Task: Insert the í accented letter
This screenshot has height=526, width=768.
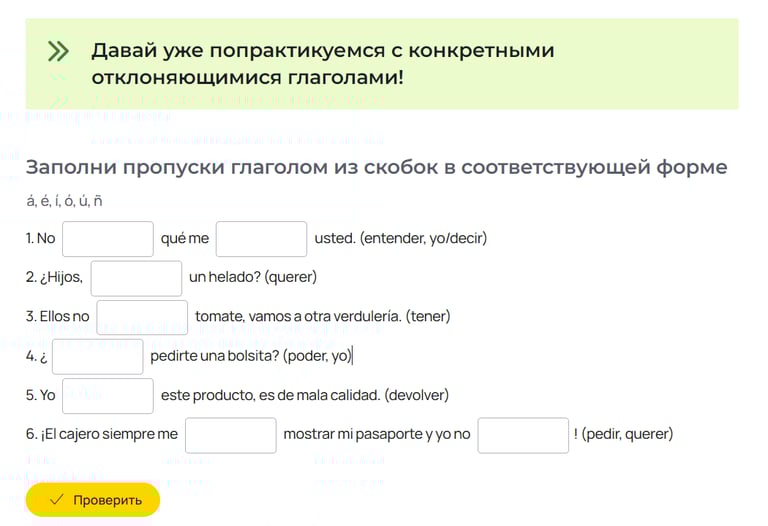Action: pyautogui.click(x=59, y=201)
